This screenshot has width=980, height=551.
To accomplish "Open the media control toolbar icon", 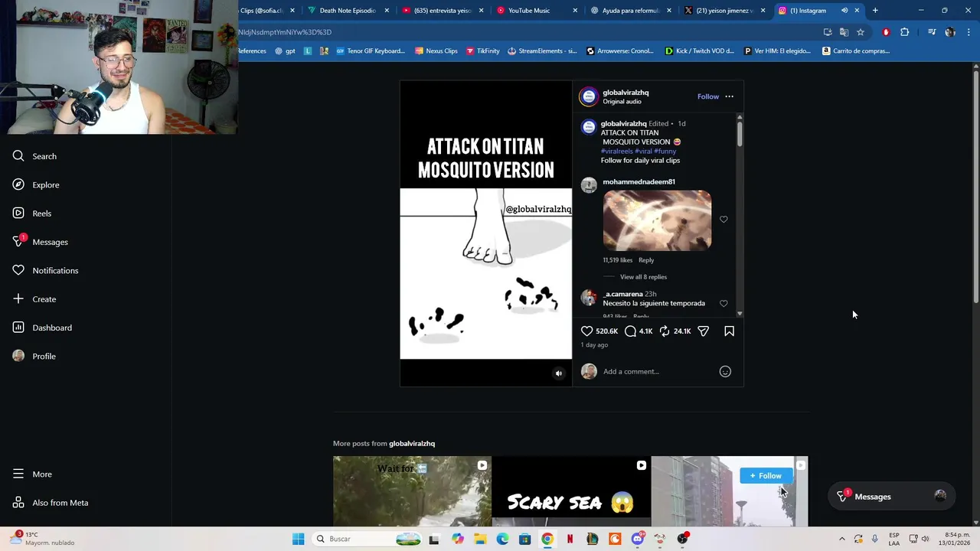I will click(932, 32).
